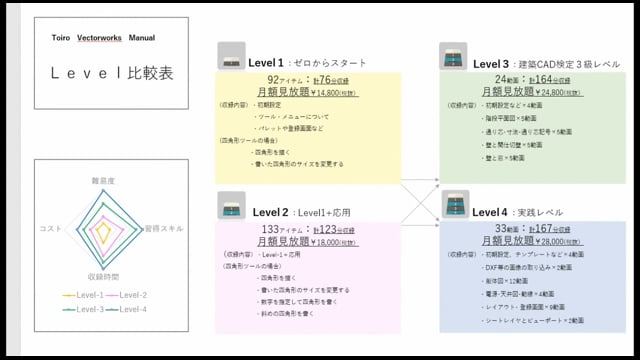640x360 pixels.
Task: Click the '計76分収録' text in Level 1
Action: [331, 80]
